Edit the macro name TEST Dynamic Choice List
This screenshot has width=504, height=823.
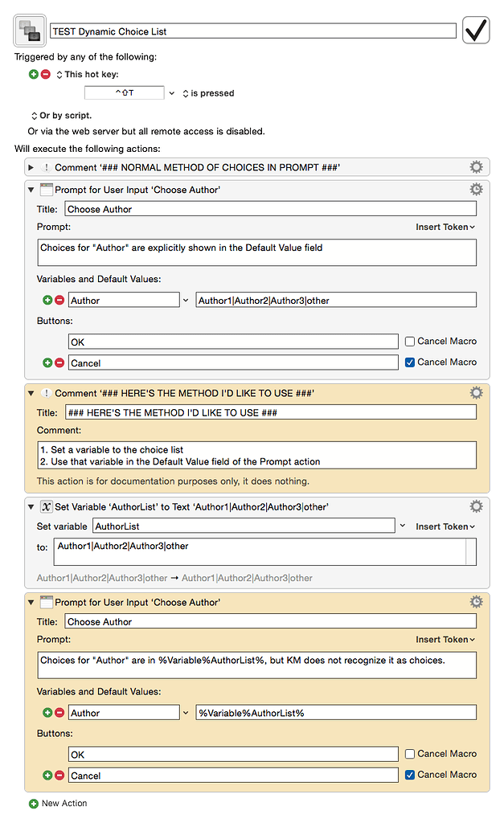[x=253, y=31]
